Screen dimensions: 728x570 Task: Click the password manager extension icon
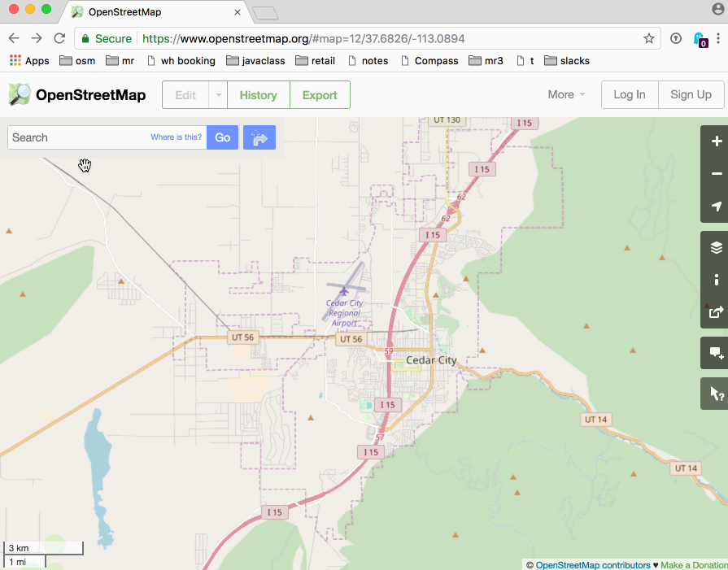676,38
